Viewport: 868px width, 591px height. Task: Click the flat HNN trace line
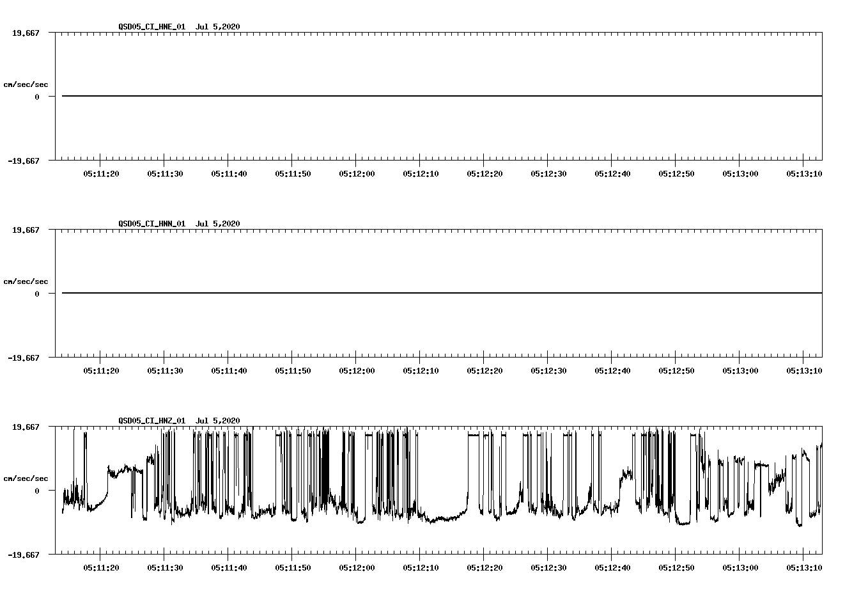pyautogui.click(x=442, y=293)
